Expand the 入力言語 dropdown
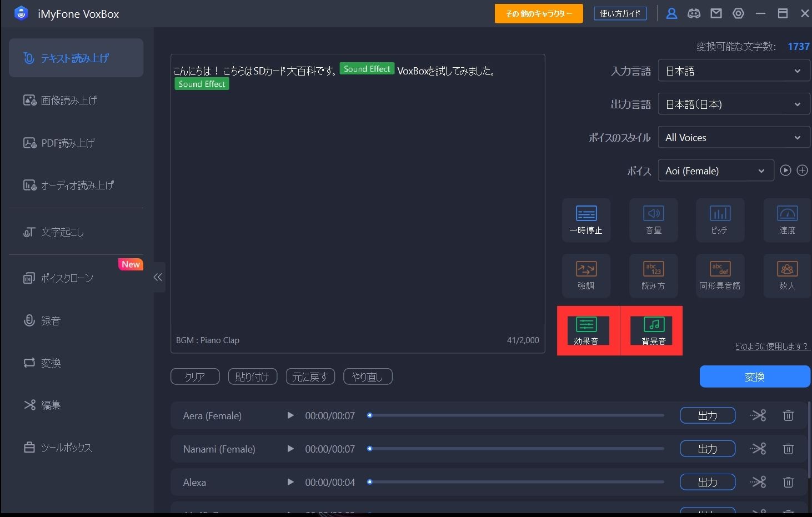The image size is (812, 517). coord(733,71)
